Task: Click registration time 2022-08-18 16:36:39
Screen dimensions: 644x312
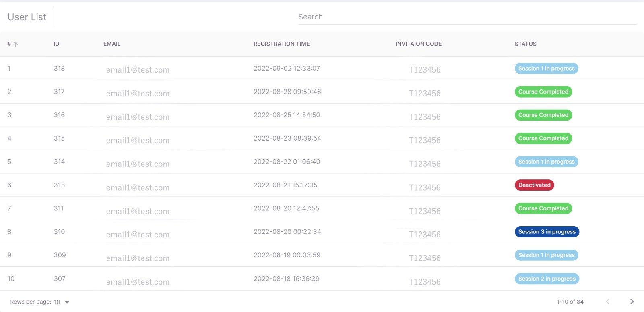Action: click(287, 279)
